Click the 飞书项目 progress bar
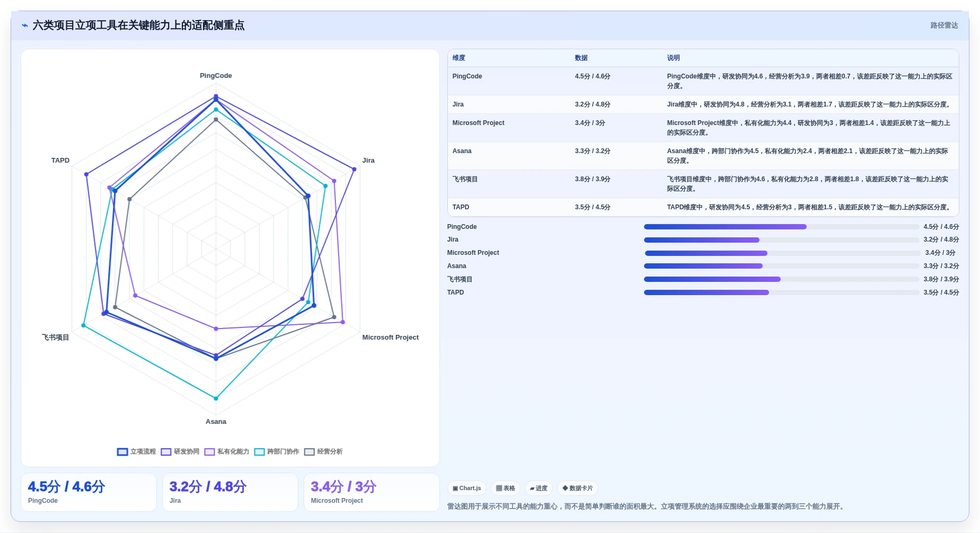This screenshot has height=533, width=980. [782, 279]
